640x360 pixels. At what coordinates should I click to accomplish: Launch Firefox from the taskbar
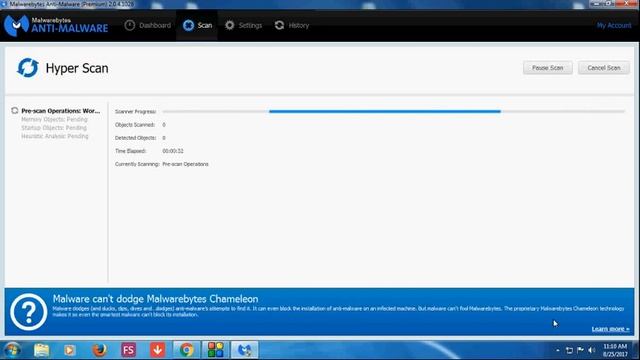[x=99, y=350]
